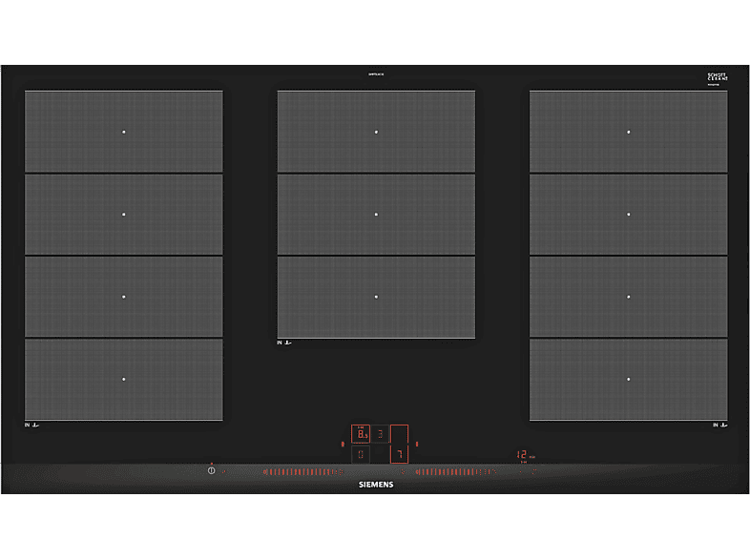This screenshot has width=750, height=560.
Task: Toggle left flex zone indicator beside 8.5 display
Action: 343,445
